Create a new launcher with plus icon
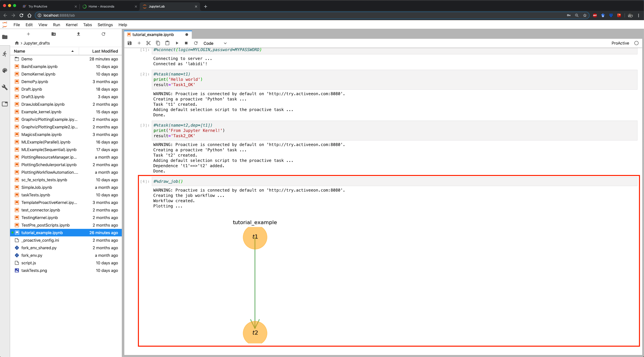The image size is (644, 357). pos(28,34)
